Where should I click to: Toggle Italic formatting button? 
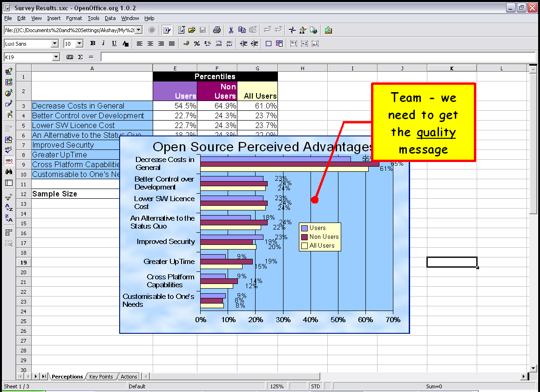pyautogui.click(x=103, y=43)
